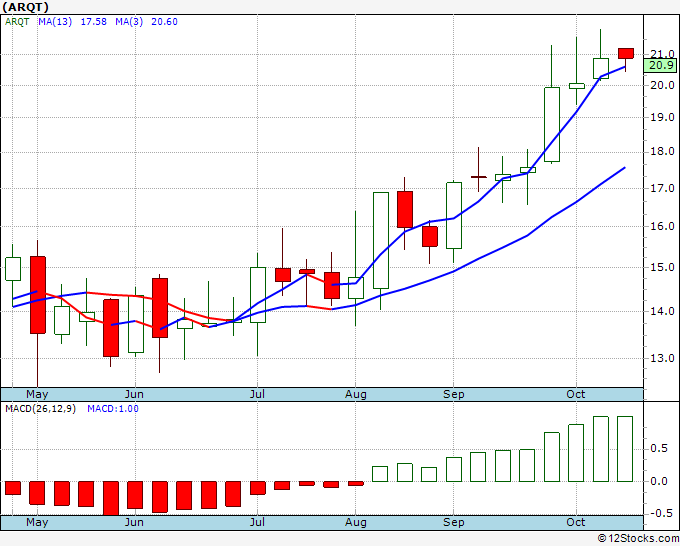
Task: Click the 15.0 price axis label
Action: [662, 267]
